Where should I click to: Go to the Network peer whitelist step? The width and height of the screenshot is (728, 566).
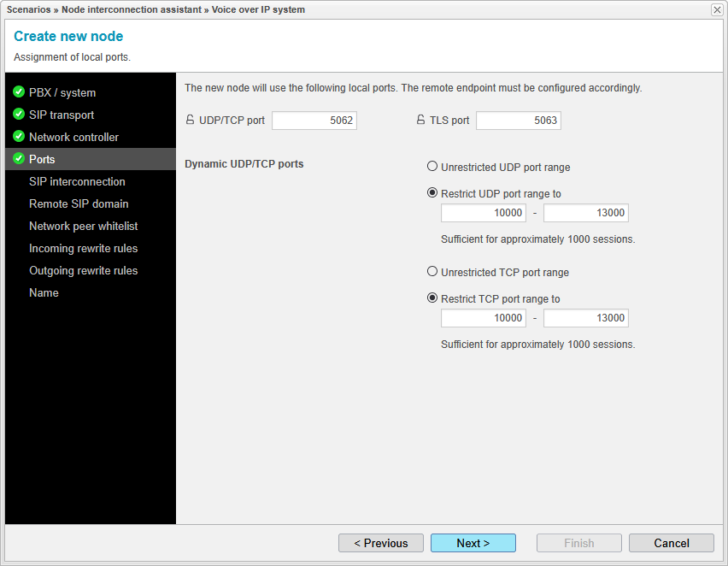(x=83, y=226)
